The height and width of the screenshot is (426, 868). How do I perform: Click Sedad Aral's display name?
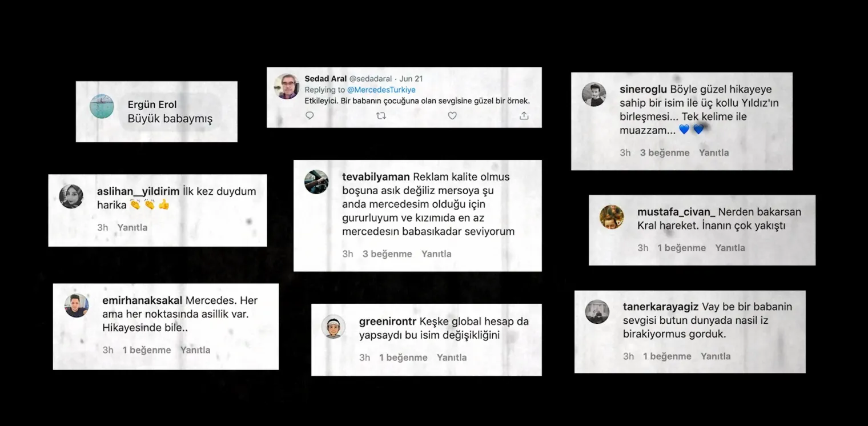click(x=325, y=79)
